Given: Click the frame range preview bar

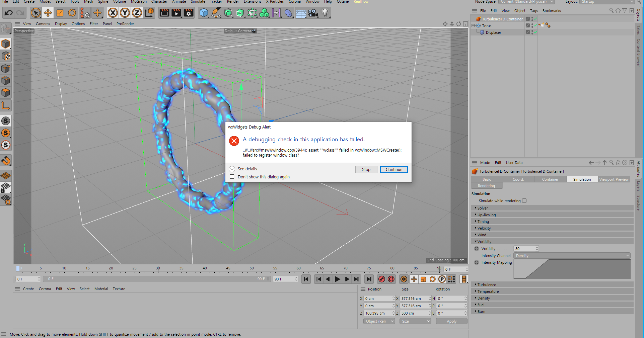Looking at the screenshot, I should point(157,279).
